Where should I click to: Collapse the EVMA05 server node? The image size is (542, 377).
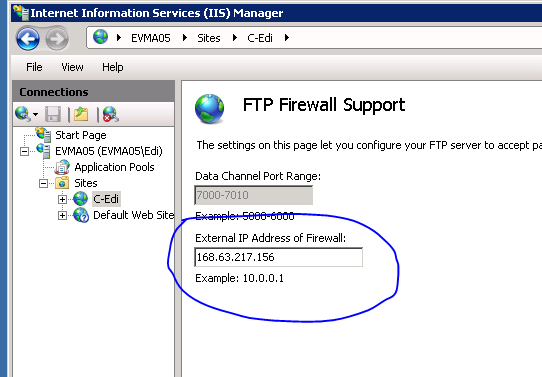click(x=24, y=151)
